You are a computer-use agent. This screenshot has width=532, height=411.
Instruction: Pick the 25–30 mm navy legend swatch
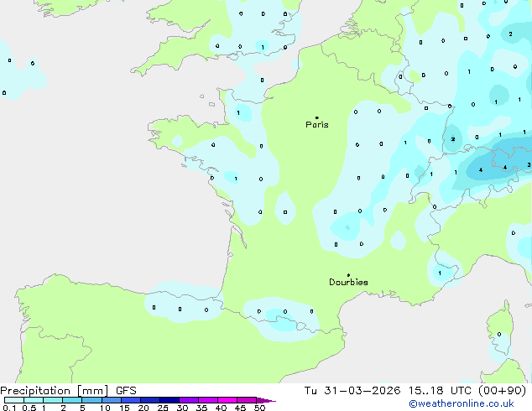tap(170, 400)
